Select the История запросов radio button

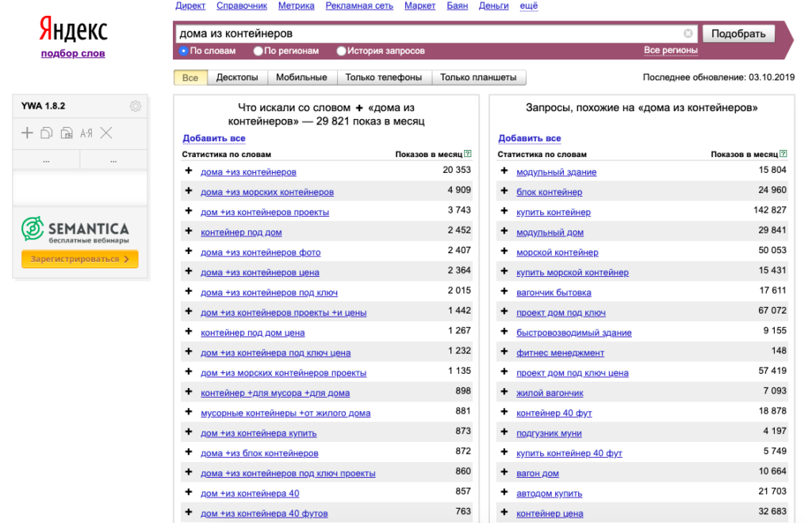click(x=341, y=51)
